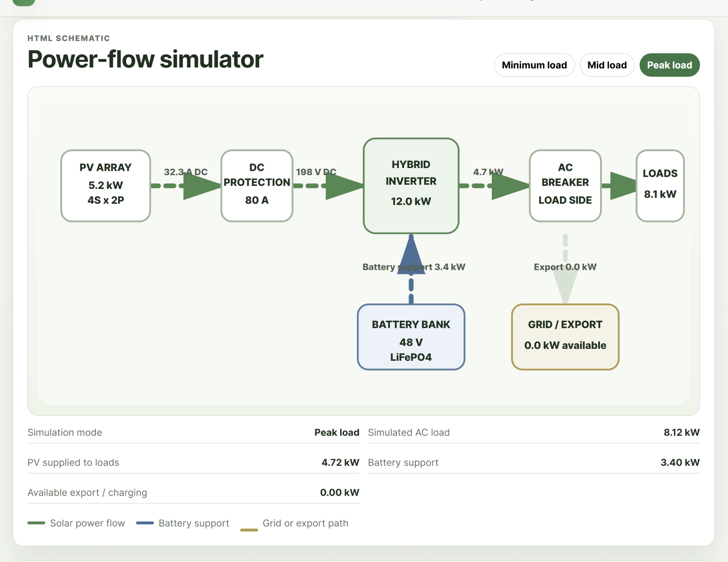Click the LOADS 8.1 kW block
This screenshot has height=562, width=728.
point(660,186)
